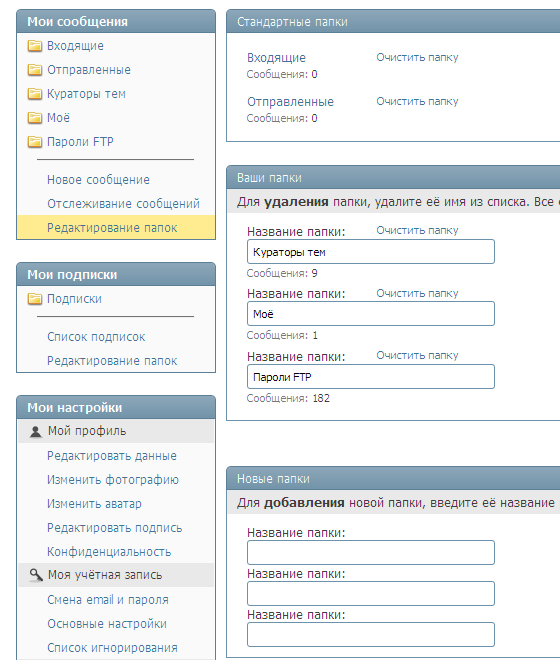The height and width of the screenshot is (660, 560).
Task: Open Список подписок in Мои подписки
Action: [96, 337]
